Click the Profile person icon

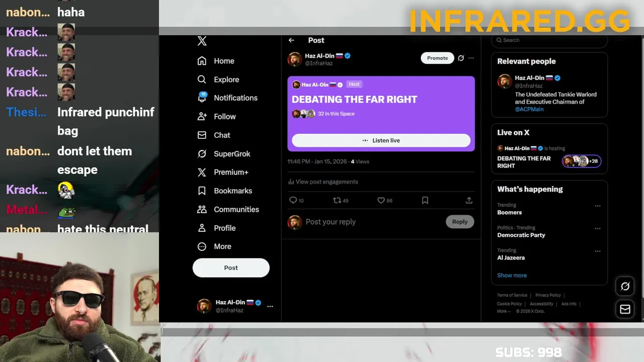(x=202, y=228)
